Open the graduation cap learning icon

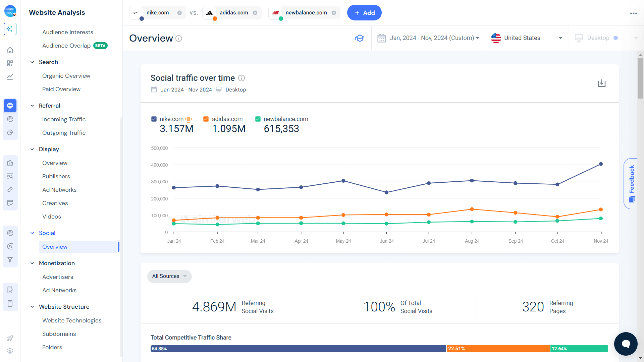(x=360, y=38)
